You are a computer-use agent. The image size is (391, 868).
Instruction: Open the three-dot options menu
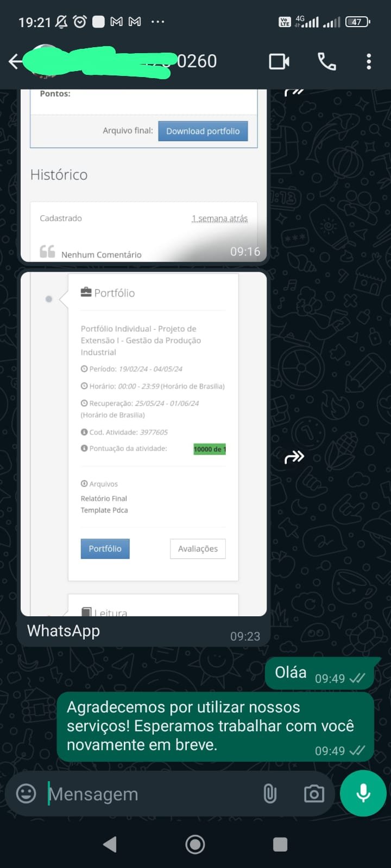tap(369, 61)
